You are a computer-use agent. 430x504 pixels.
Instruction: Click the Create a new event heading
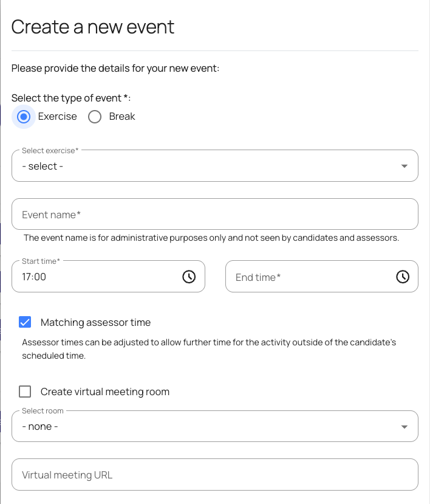point(93,27)
